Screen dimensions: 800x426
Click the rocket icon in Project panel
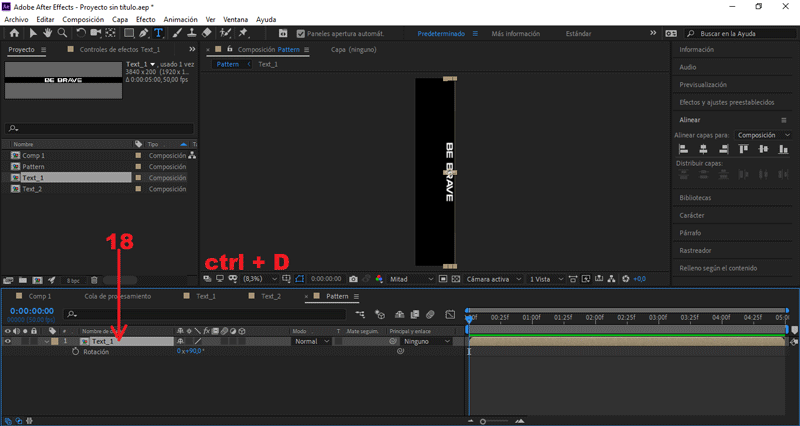coord(52,281)
